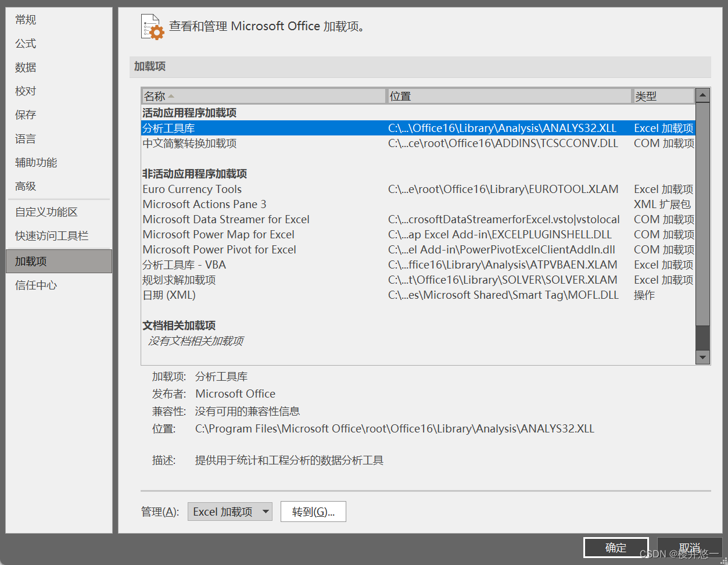Click the add-in list vertical scrollbar thumb
728x565 pixels.
click(x=702, y=214)
